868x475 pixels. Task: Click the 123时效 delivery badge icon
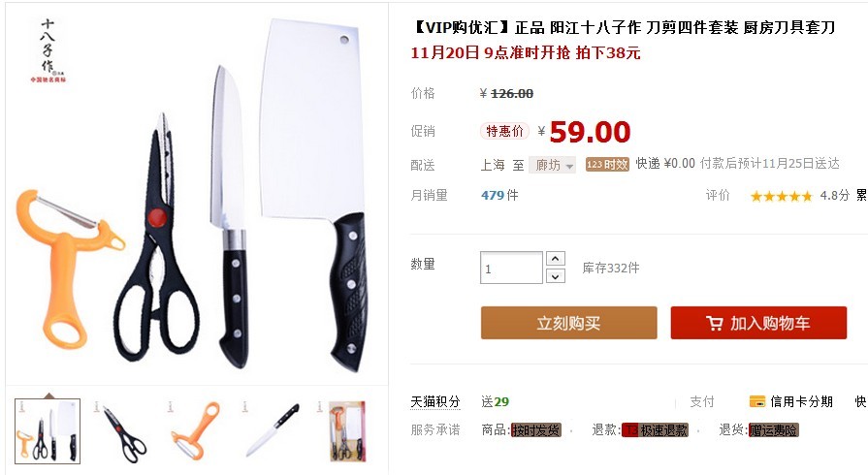pyautogui.click(x=607, y=165)
